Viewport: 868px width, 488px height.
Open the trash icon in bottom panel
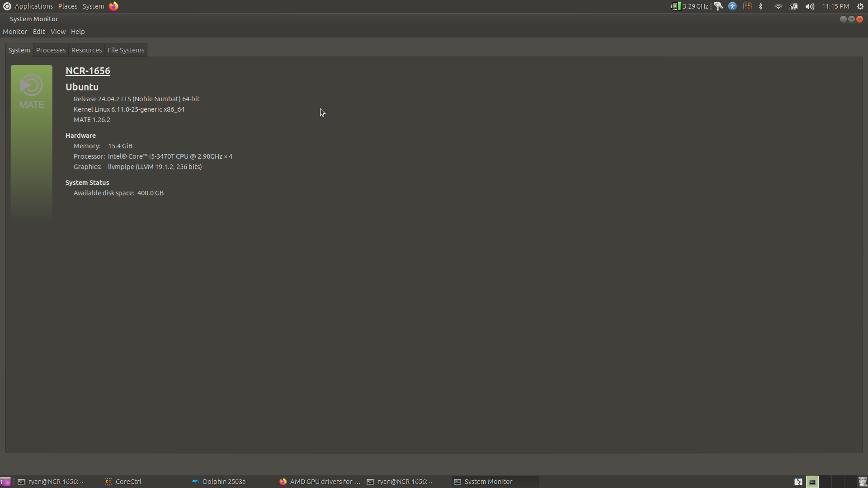click(x=863, y=482)
